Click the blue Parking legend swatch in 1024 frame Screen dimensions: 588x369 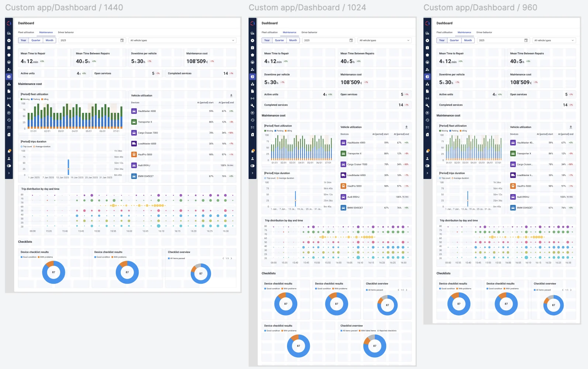point(275,131)
